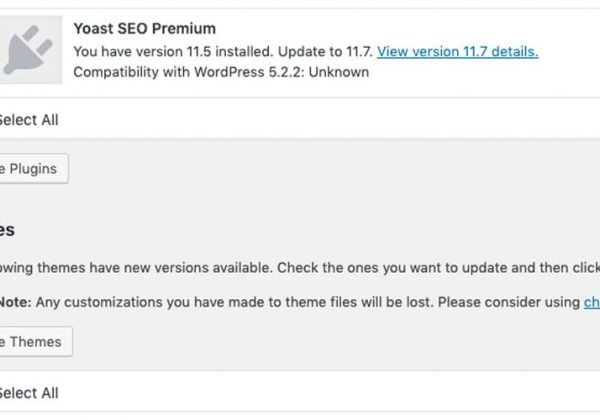Click the word 'Unknown' in compatibility line
The width and height of the screenshot is (600, 420).
(x=339, y=72)
